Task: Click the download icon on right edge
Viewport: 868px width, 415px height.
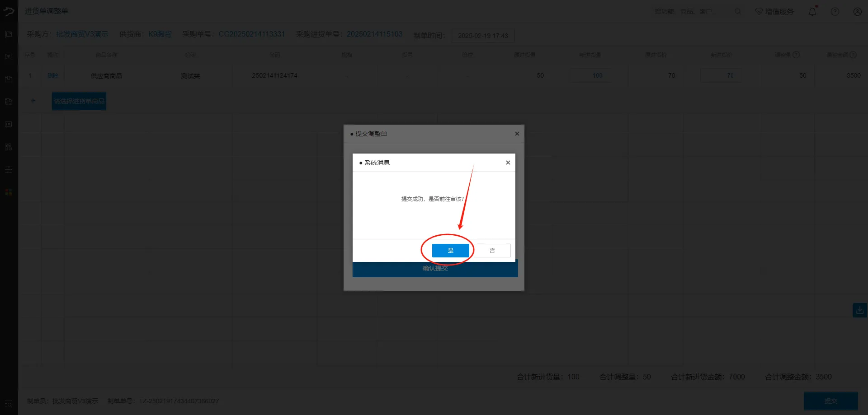Action: (859, 310)
